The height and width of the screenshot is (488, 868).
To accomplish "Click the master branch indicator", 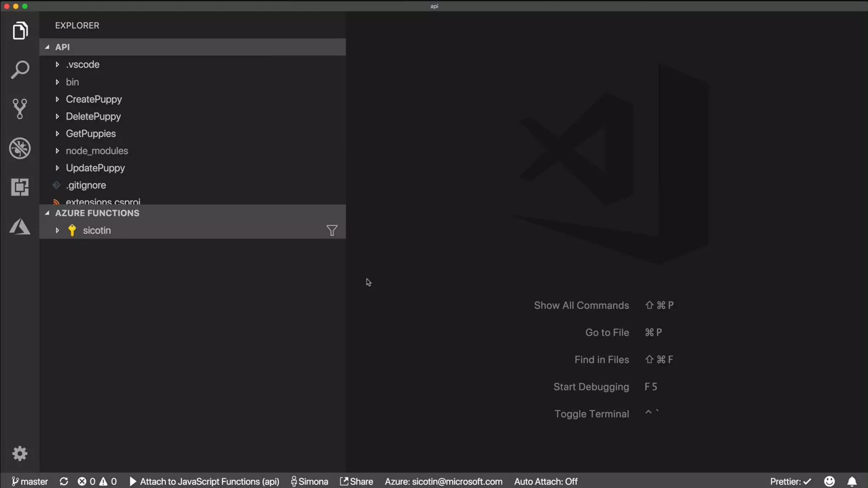I will click(x=30, y=482).
